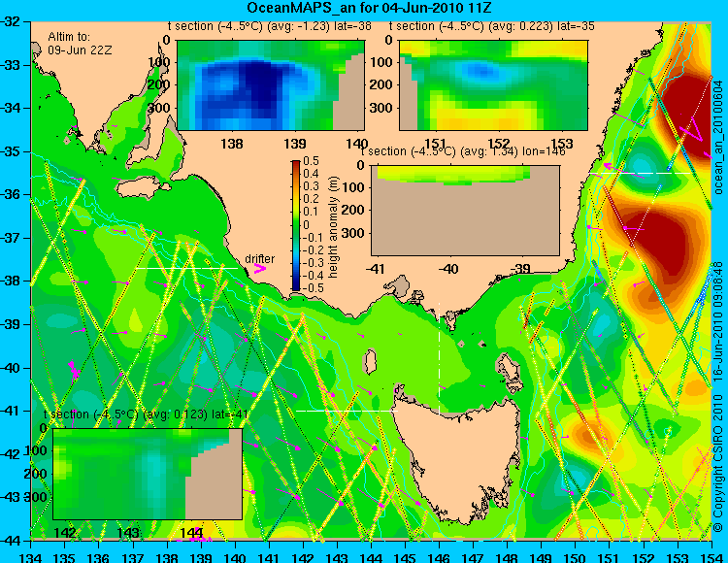Open the lat=-41 temperature section inset
The image size is (728, 563).
click(x=148, y=474)
